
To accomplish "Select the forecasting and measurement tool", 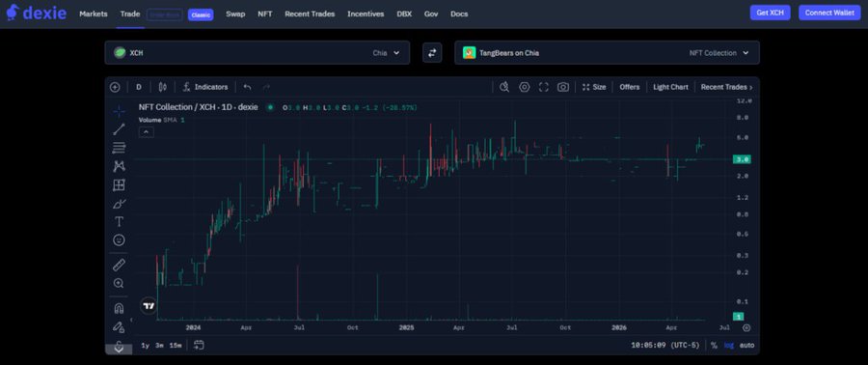I will [119, 185].
